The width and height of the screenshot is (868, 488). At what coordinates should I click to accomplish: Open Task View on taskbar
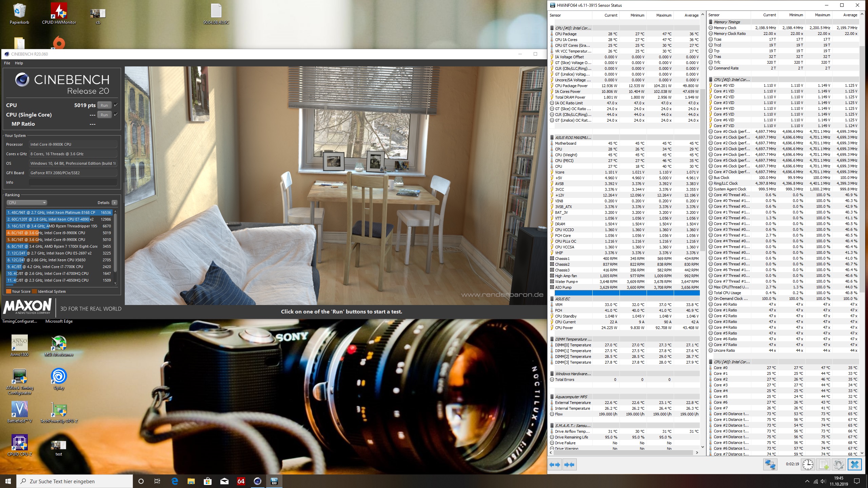coord(157,481)
